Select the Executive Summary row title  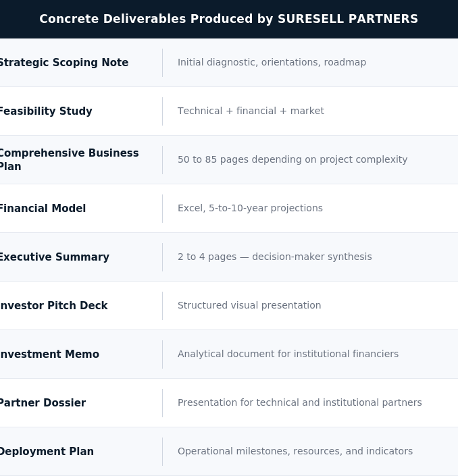54,257
